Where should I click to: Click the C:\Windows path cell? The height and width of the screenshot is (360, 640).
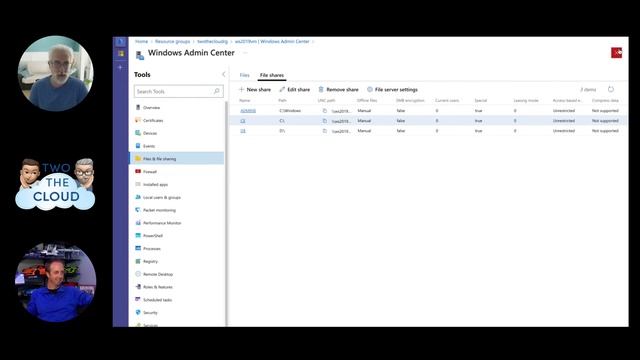[x=290, y=111]
